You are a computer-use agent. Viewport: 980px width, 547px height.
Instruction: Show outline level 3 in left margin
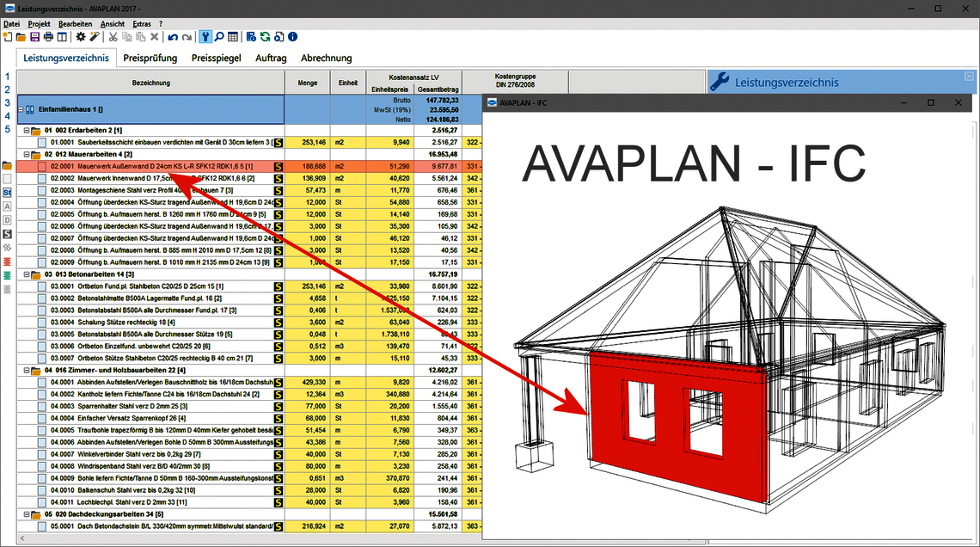(8, 102)
